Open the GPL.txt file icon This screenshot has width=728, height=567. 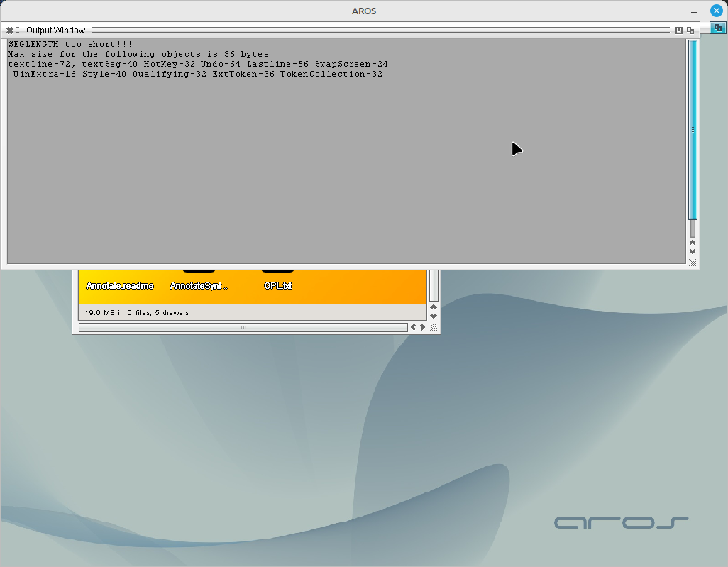click(x=277, y=285)
